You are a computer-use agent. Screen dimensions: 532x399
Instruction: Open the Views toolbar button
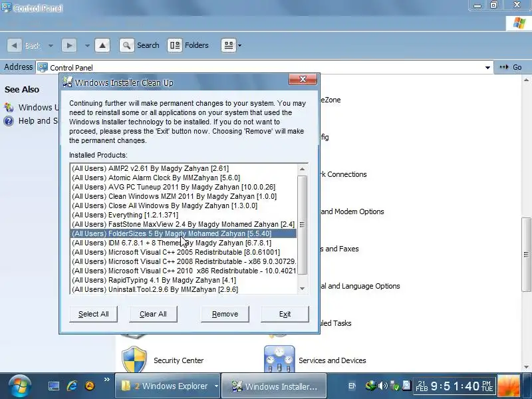228,45
